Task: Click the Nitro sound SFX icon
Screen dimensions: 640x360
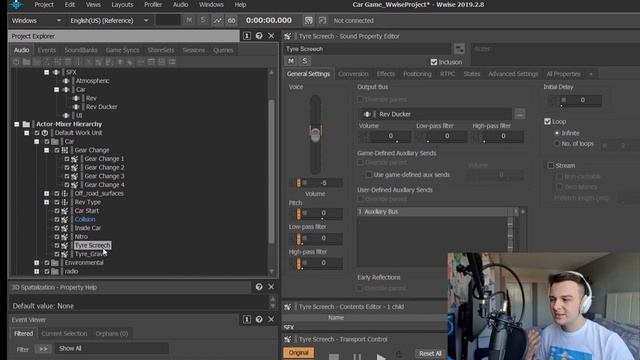Action: pyautogui.click(x=65, y=237)
